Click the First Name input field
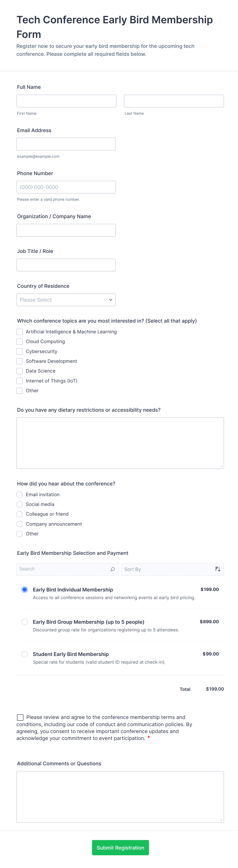This screenshot has height=868, width=238. [66, 100]
